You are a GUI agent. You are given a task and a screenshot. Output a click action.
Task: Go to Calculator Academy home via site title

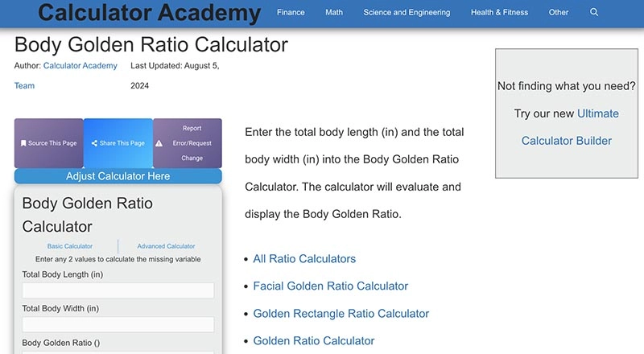[x=149, y=13]
